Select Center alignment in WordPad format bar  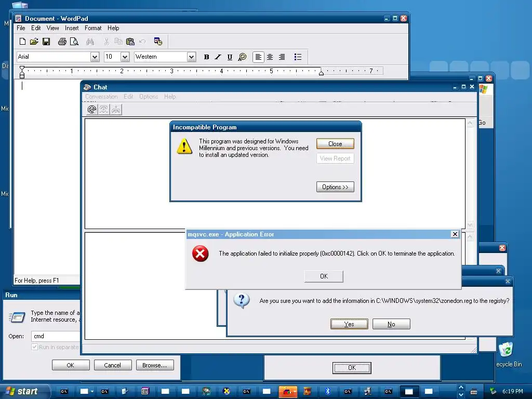[x=270, y=57]
